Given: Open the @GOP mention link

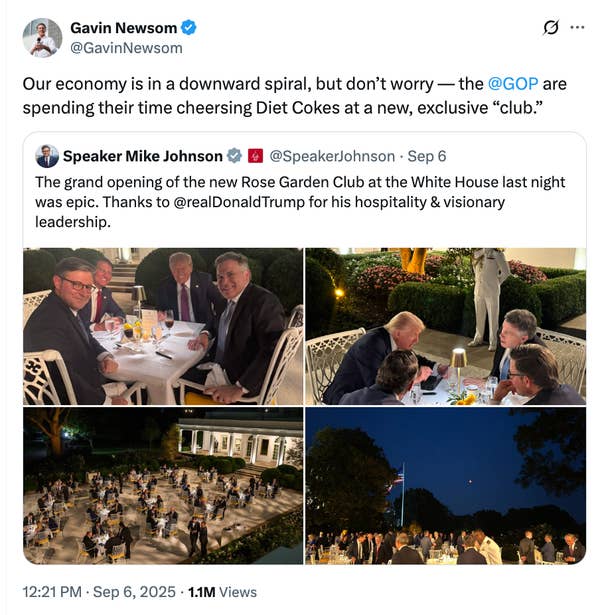Looking at the screenshot, I should 512,85.
